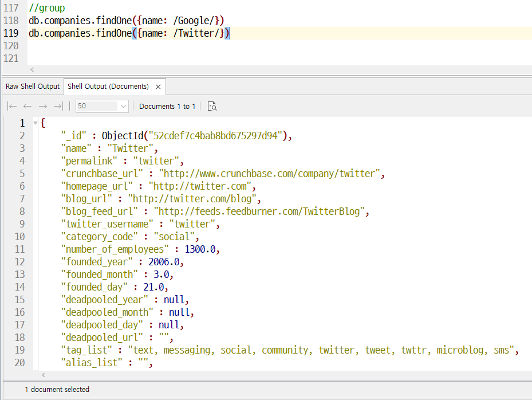The width and height of the screenshot is (532, 400).
Task: Select the deadpooled_month null line
Action: pos(127,312)
